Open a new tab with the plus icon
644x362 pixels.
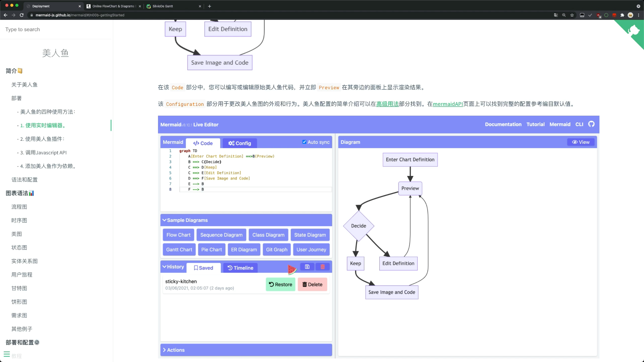coord(209,6)
